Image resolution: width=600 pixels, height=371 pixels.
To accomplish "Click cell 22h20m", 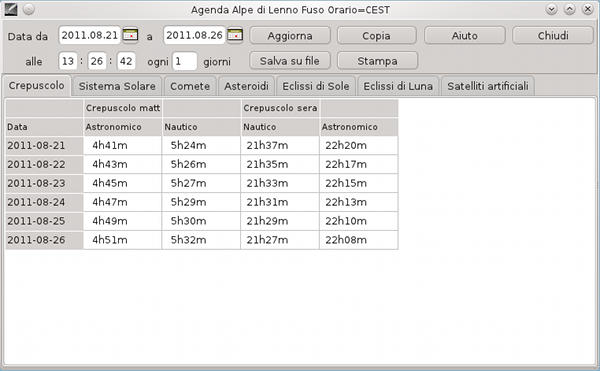I will [x=359, y=146].
